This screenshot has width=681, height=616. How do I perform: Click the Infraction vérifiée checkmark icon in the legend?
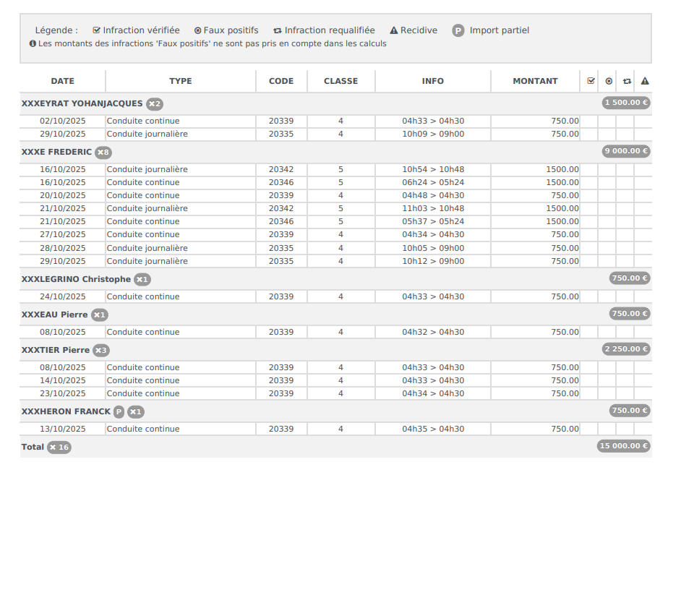[x=96, y=30]
